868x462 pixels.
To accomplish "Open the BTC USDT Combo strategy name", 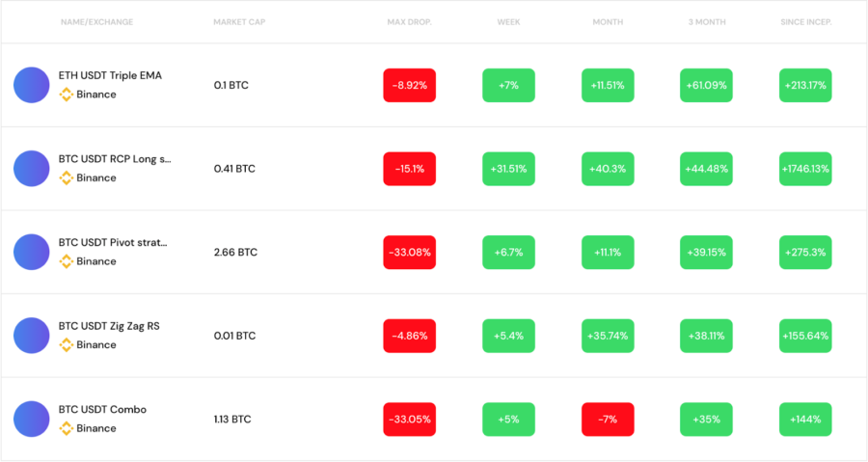I will (102, 410).
